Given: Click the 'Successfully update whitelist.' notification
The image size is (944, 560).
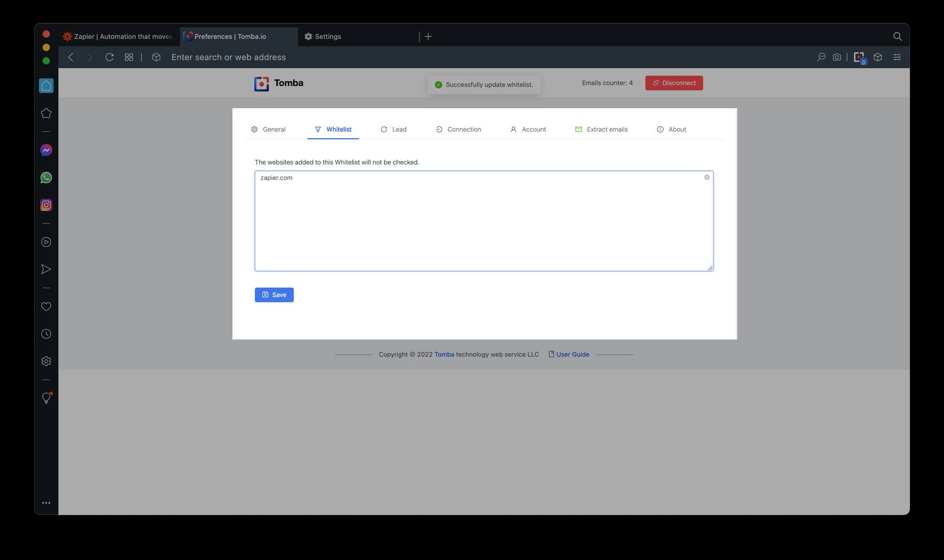Looking at the screenshot, I should point(484,84).
